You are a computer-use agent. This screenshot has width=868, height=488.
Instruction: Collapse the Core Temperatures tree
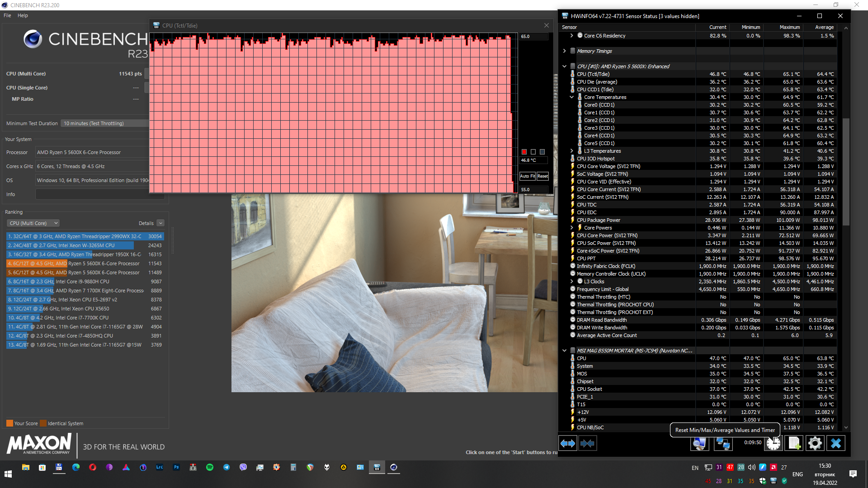[572, 97]
